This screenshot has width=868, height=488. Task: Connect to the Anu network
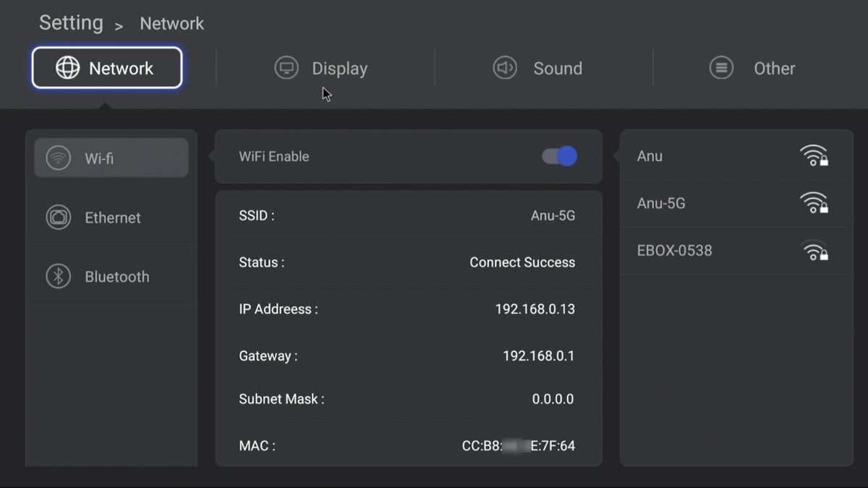pyautogui.click(x=723, y=155)
